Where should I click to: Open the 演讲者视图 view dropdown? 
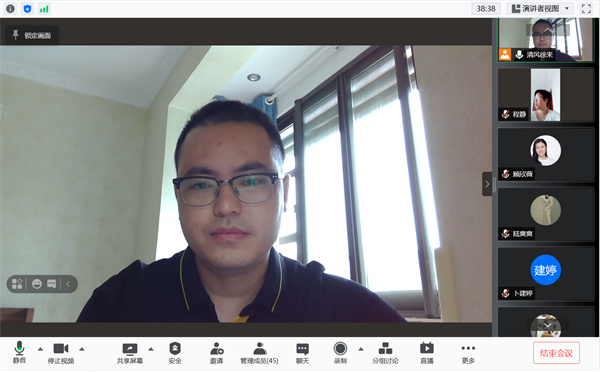(540, 8)
